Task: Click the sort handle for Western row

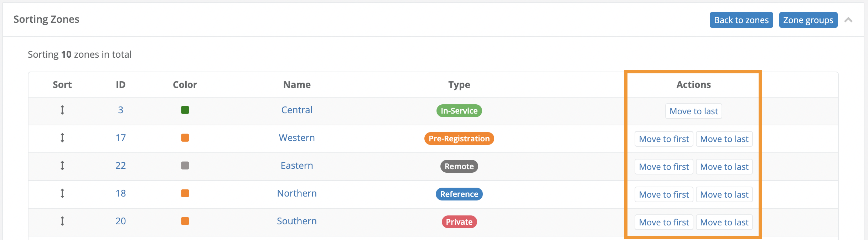Action: [62, 138]
